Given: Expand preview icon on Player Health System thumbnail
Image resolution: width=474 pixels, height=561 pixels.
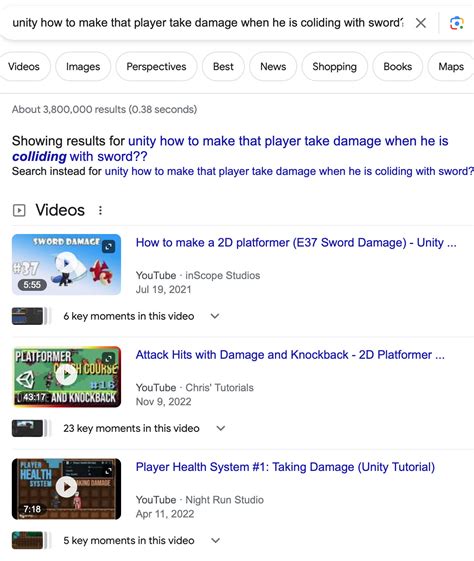Looking at the screenshot, I should click(x=109, y=470).
